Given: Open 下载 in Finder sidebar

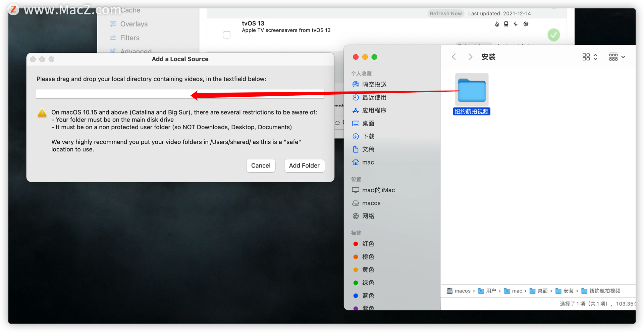Looking at the screenshot, I should click(x=368, y=136).
